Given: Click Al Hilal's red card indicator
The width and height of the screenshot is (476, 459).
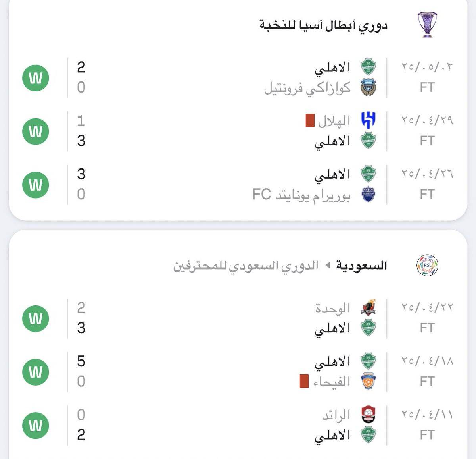Looking at the screenshot, I should tap(310, 120).
